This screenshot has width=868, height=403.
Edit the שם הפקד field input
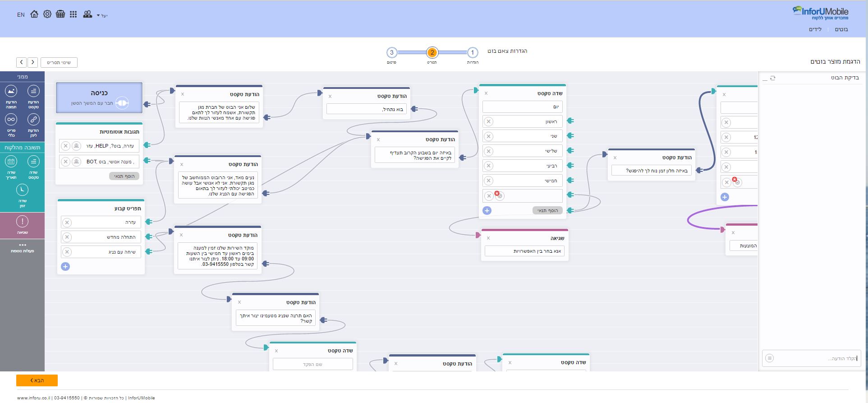(x=313, y=364)
